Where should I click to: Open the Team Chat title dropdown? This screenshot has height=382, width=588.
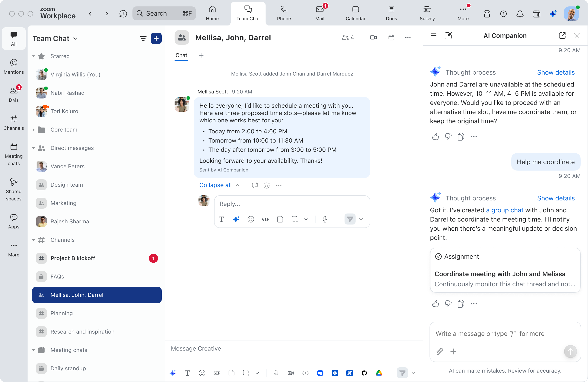coord(75,39)
